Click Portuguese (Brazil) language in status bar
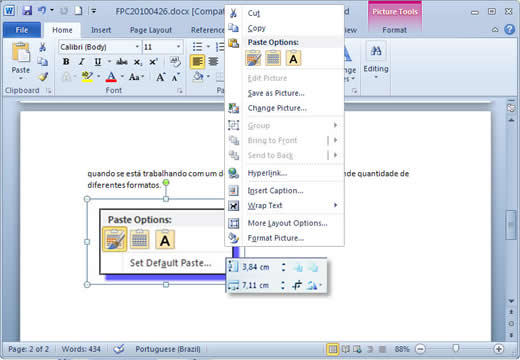 [168, 349]
